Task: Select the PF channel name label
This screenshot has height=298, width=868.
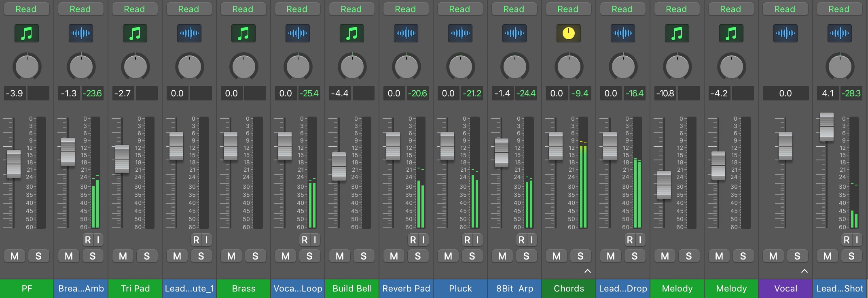Action: [27, 289]
